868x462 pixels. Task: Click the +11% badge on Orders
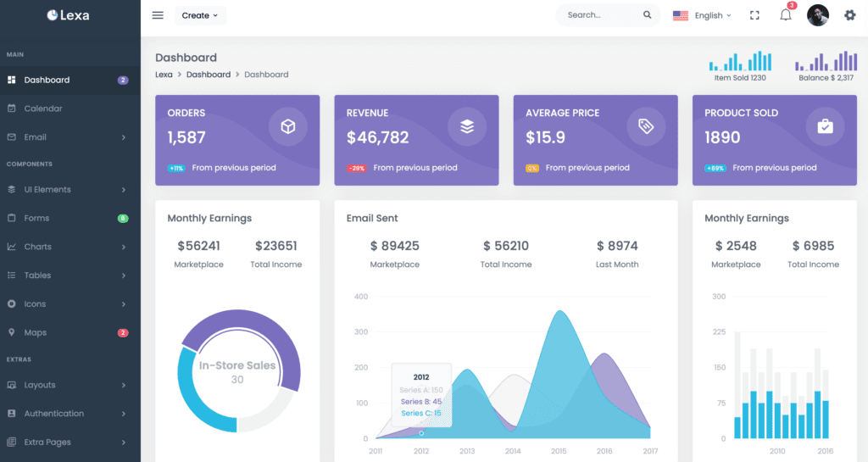(176, 168)
